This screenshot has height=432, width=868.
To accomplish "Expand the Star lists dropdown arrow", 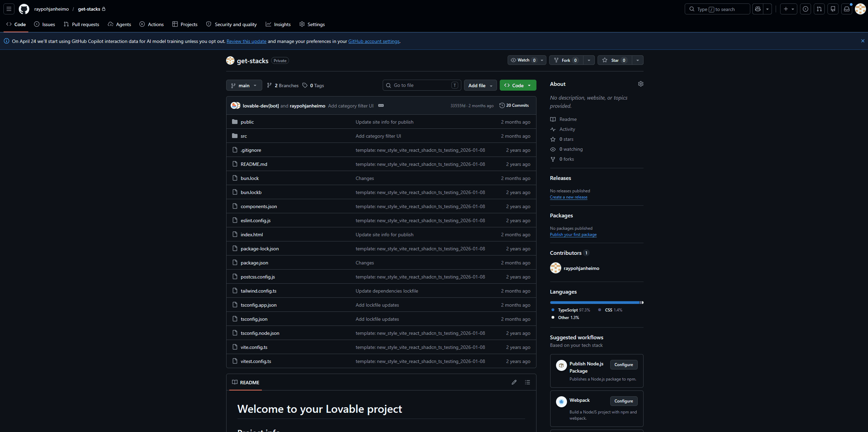I will [638, 60].
